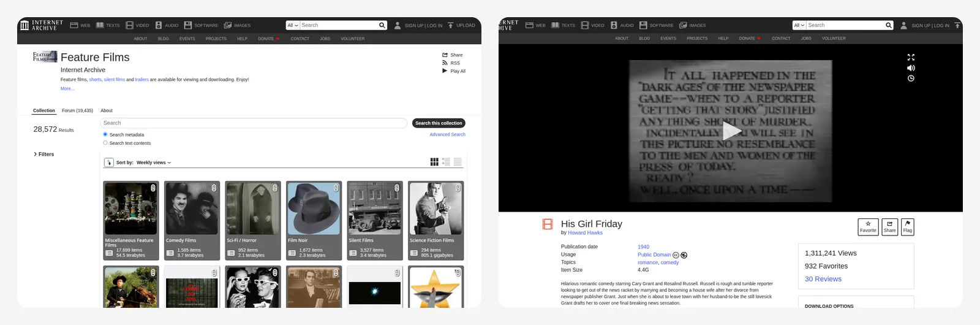Open Software icon on Feature Films page

[x=188, y=25]
